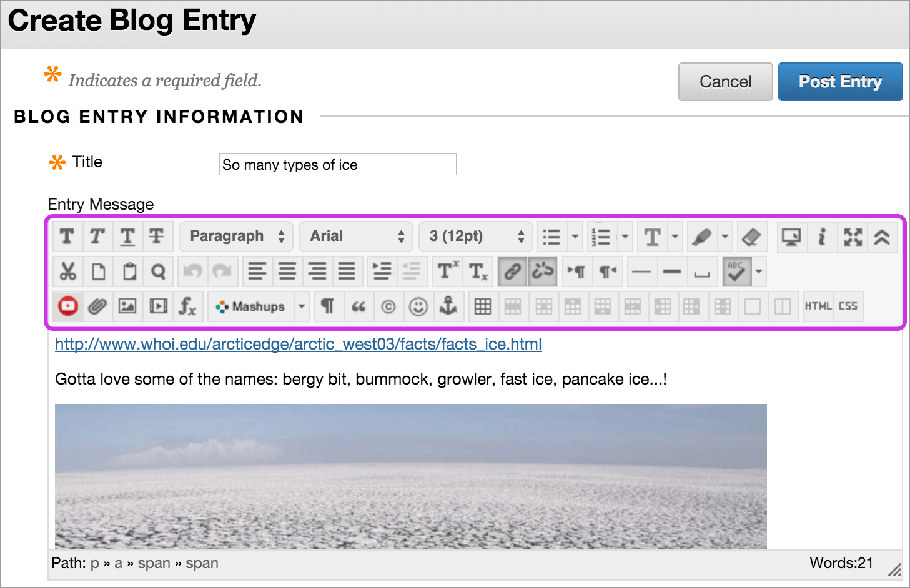Image resolution: width=910 pixels, height=588 pixels.
Task: Collapse the toolbar with double-chevron icon
Action: coord(882,237)
